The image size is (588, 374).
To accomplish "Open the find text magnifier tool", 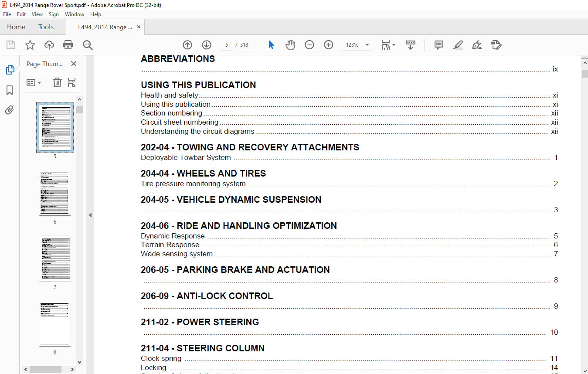I will pyautogui.click(x=88, y=45).
